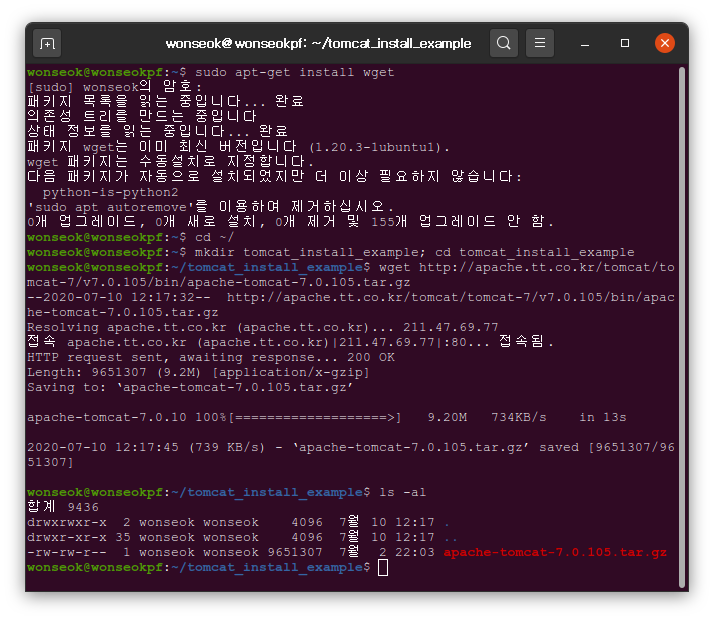
Task: Click the 'cd ~/' command
Action: tap(214, 237)
